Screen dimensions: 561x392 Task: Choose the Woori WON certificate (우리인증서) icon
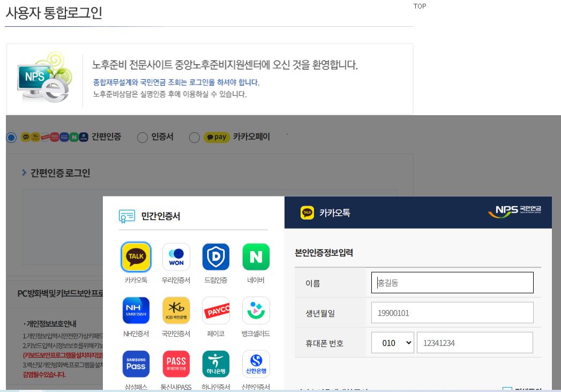pos(176,257)
